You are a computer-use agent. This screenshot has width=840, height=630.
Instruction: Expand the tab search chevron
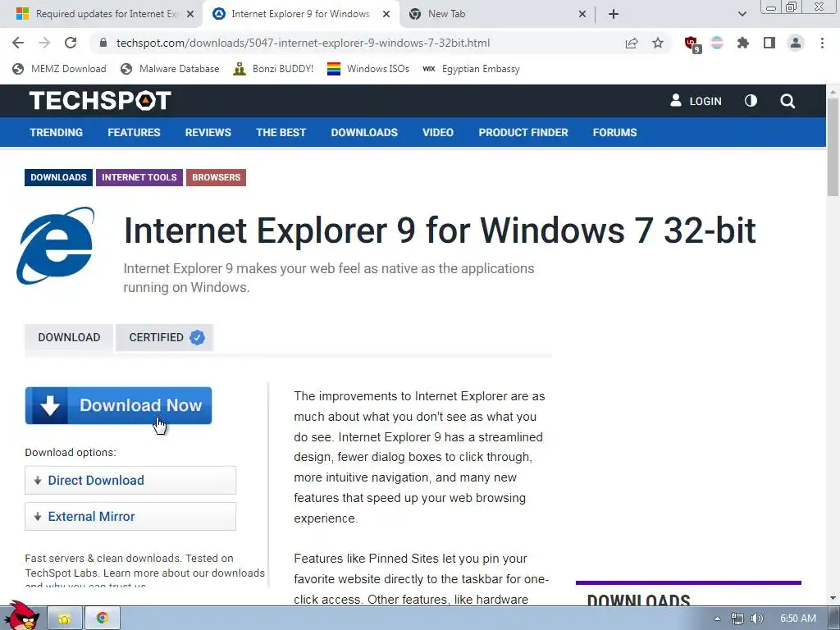(x=742, y=14)
